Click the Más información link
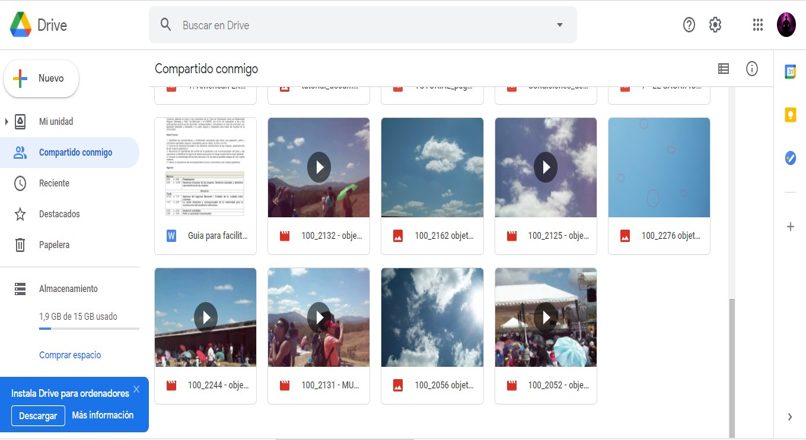This screenshot has height=440, width=806. (103, 415)
